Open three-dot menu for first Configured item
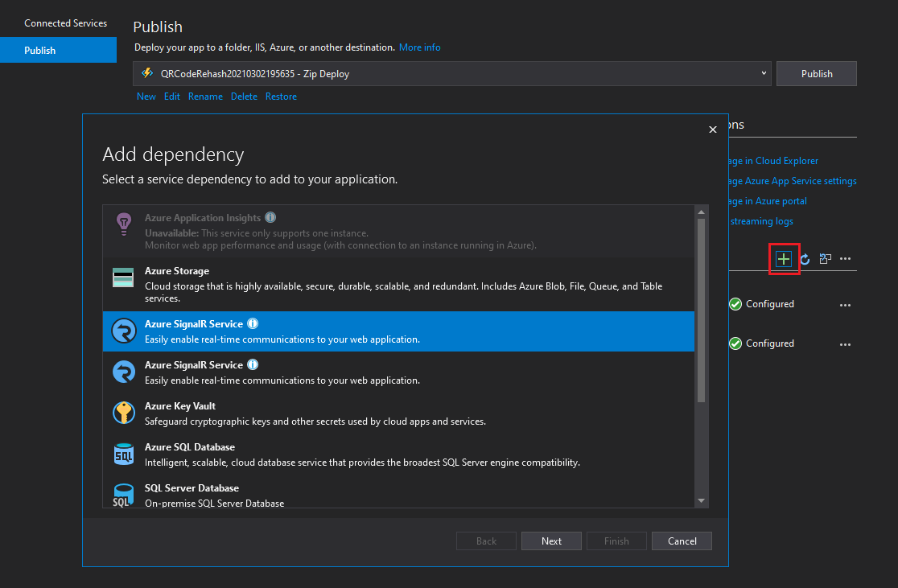Image resolution: width=898 pixels, height=588 pixels. click(846, 305)
